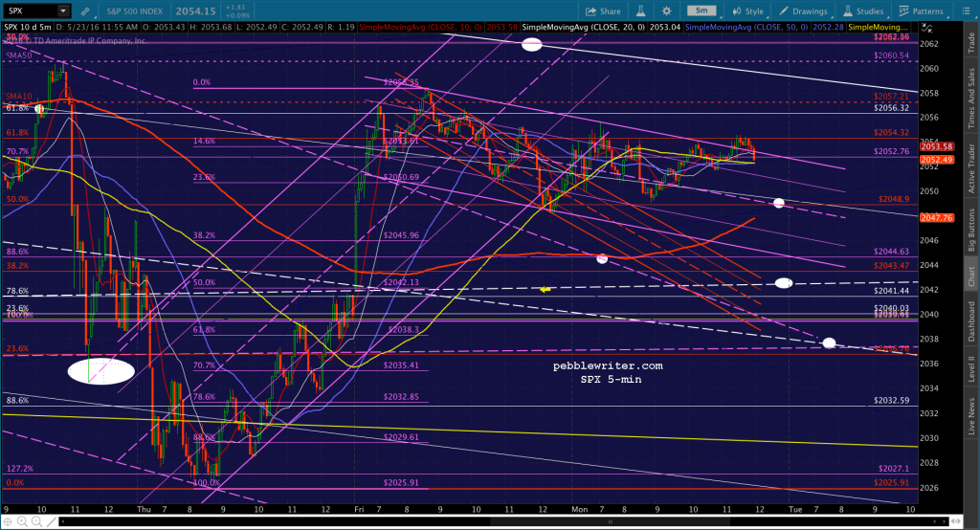Open the Trade sidebar tab
Screen dimensions: 980x530
point(971,42)
